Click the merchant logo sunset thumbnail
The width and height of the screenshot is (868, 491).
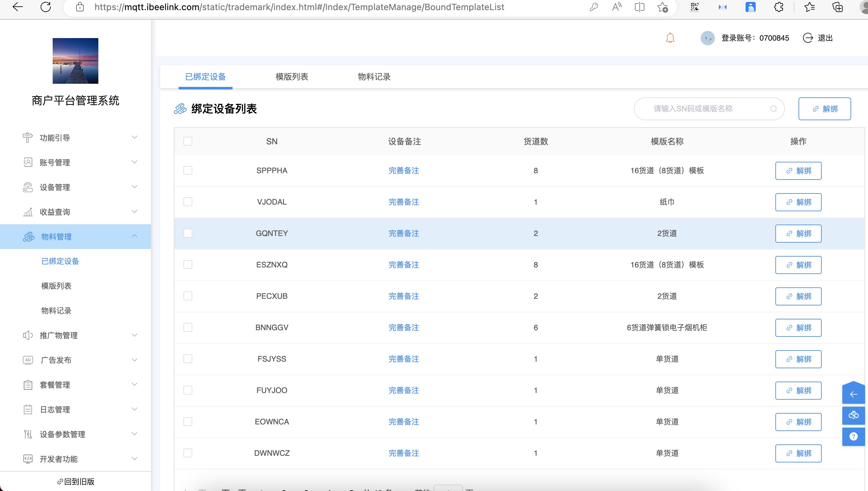pos(75,61)
